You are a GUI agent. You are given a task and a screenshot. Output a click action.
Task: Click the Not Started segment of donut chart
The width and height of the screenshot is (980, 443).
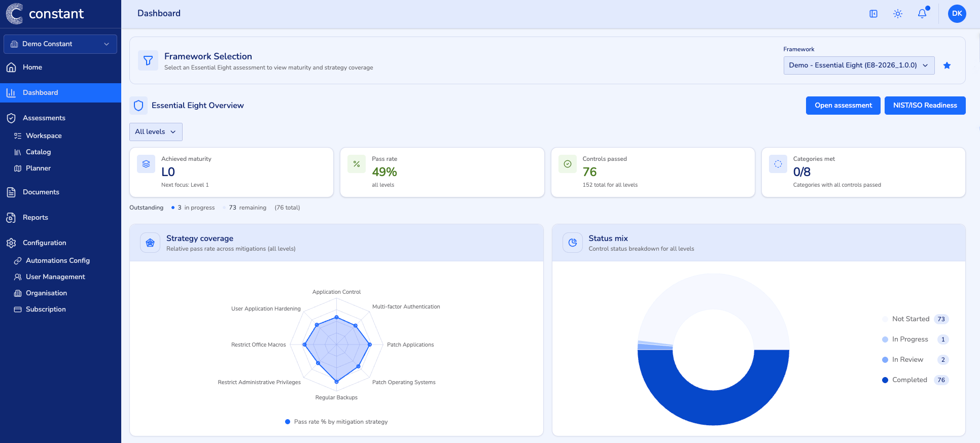pos(713,292)
